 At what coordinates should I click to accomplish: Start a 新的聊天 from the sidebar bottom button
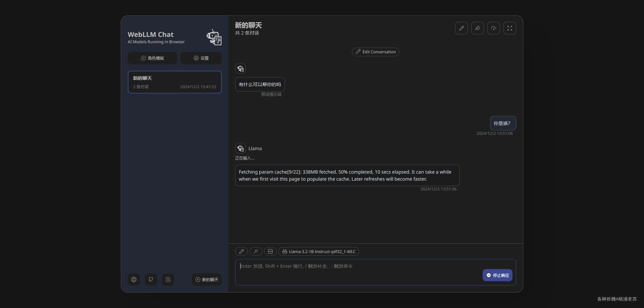(x=207, y=280)
